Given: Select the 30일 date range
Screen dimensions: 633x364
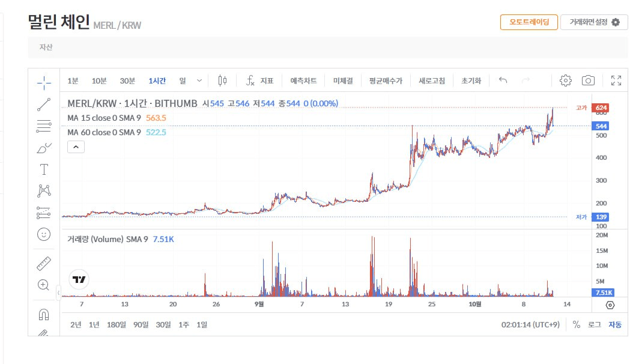Looking at the screenshot, I should [163, 324].
